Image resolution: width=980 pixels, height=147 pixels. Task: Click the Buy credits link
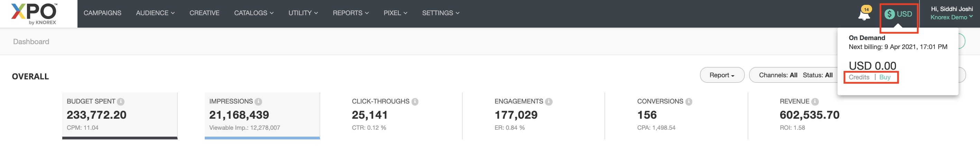pyautogui.click(x=885, y=77)
